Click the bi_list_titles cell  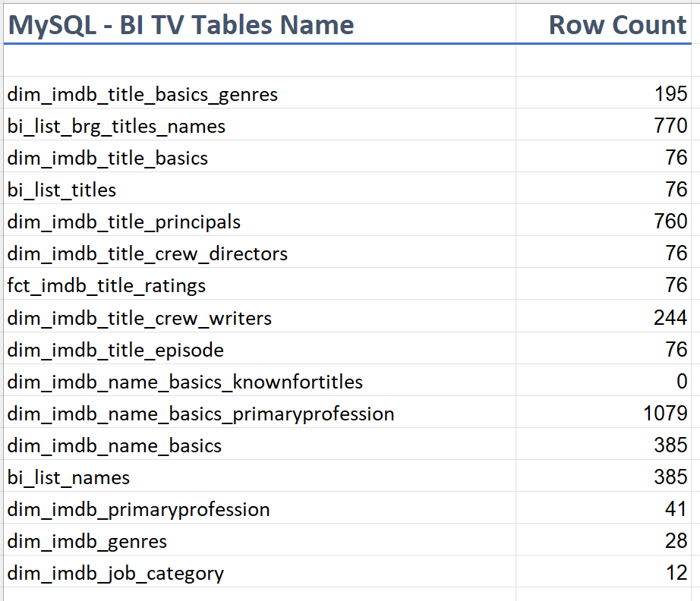[x=260, y=188]
